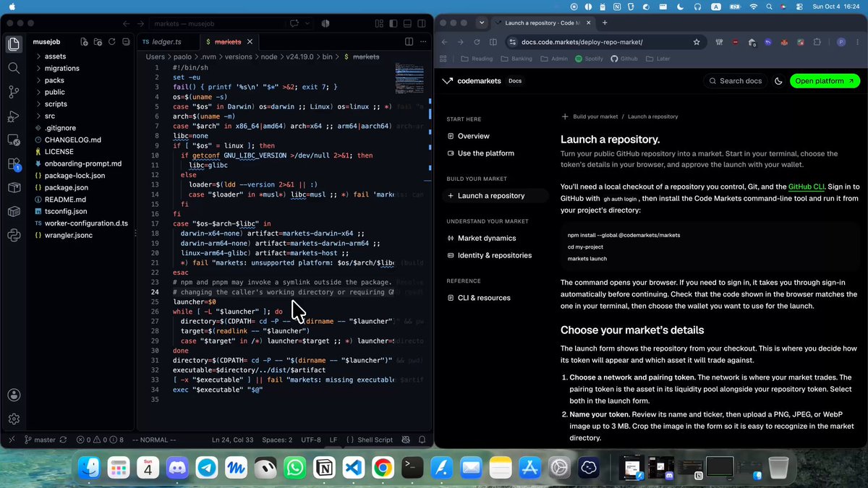
Task: Open the Chrome tab search dropdown
Action: coord(481,23)
